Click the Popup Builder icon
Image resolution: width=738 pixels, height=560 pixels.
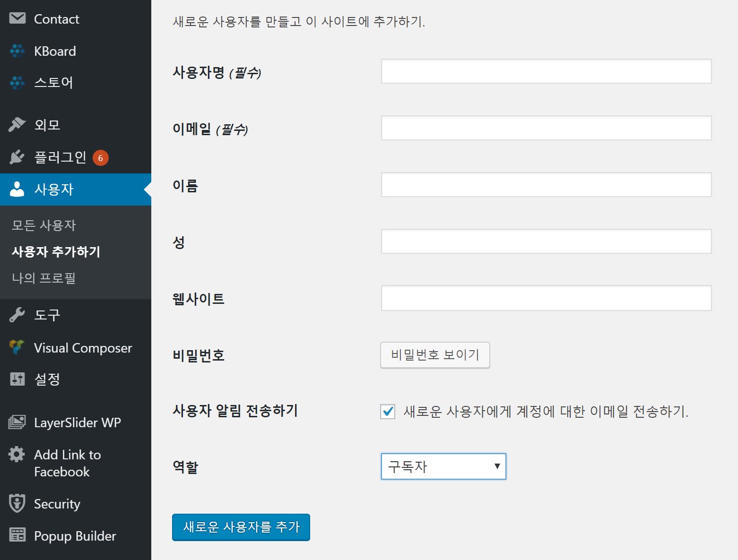pyautogui.click(x=17, y=535)
